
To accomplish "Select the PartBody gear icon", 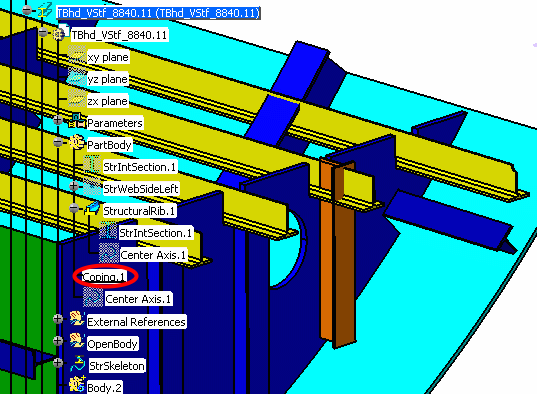I will [77, 142].
